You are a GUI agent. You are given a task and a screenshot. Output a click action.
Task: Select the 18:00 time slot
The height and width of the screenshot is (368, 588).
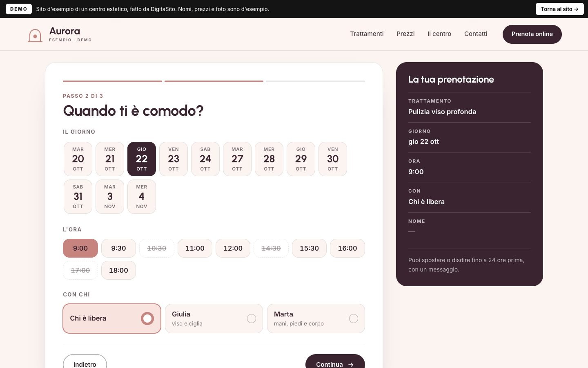pos(118,270)
